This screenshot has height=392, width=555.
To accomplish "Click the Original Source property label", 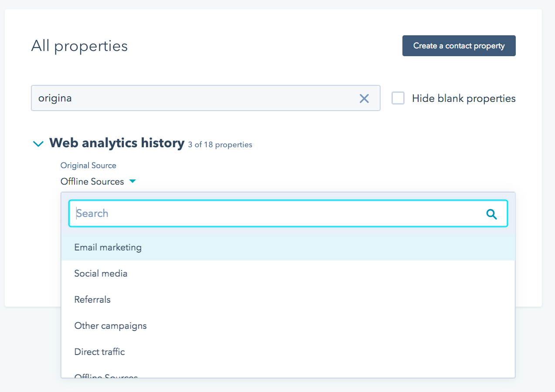I will pyautogui.click(x=88, y=166).
